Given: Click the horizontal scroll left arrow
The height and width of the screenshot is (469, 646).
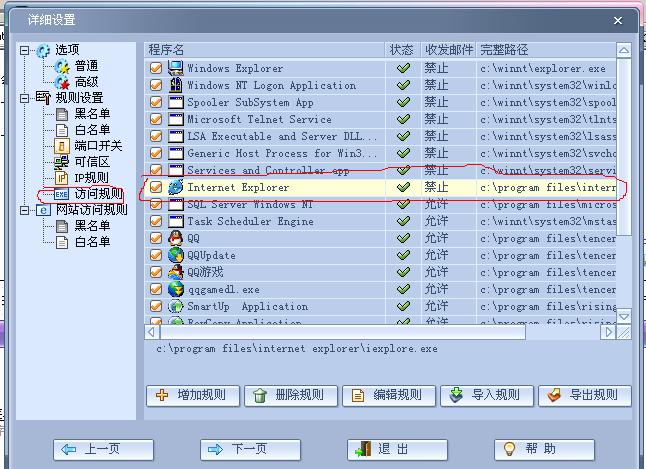Looking at the screenshot, I should coord(152,332).
